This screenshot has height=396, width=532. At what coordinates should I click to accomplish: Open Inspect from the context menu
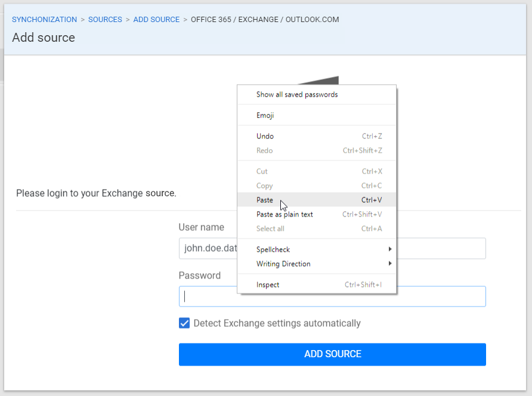(x=317, y=284)
